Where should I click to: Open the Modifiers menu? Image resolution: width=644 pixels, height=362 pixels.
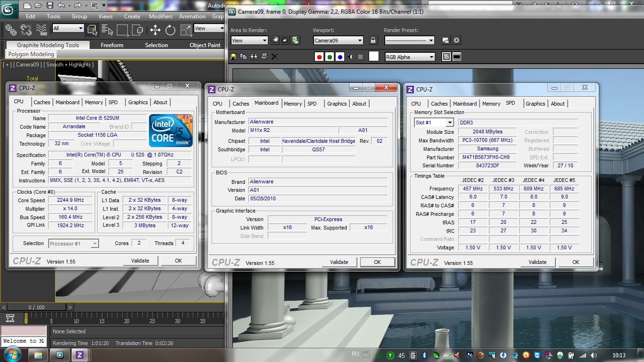[x=161, y=16]
